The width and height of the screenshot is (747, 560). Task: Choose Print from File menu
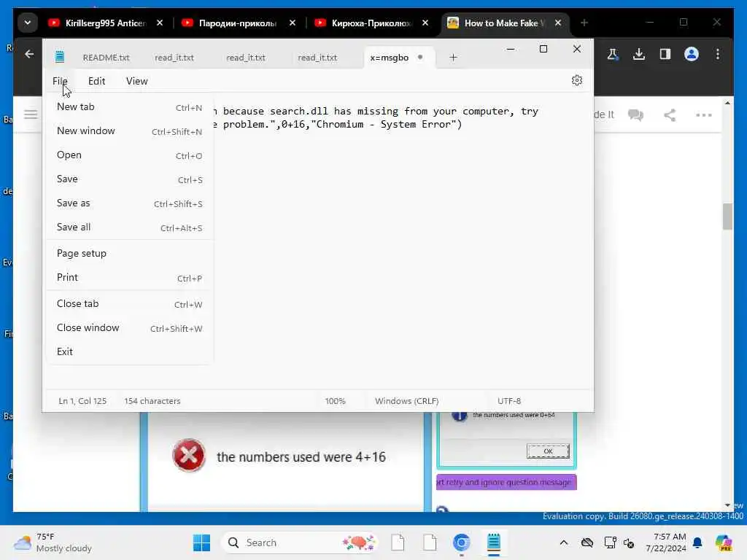point(129,278)
